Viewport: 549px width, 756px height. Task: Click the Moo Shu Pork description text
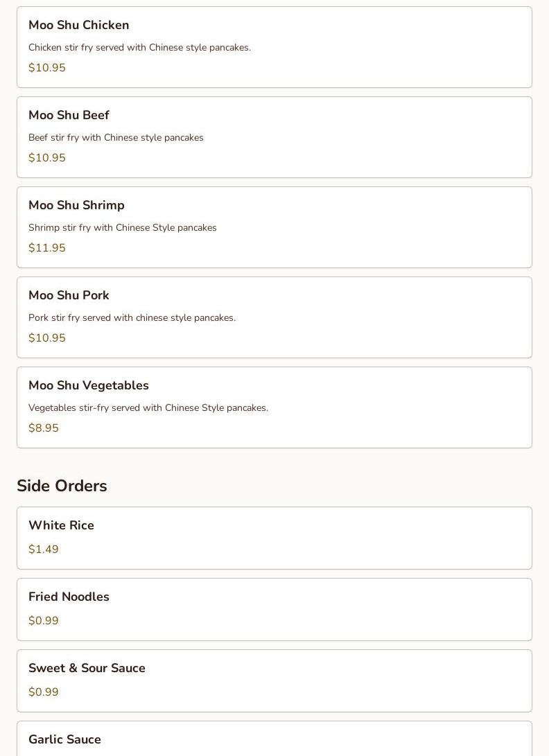(x=132, y=318)
